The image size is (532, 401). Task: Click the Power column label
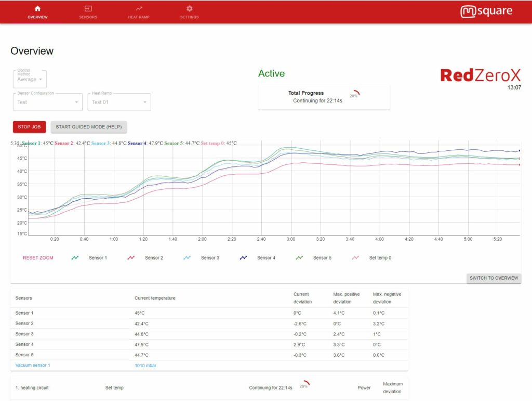(x=364, y=388)
